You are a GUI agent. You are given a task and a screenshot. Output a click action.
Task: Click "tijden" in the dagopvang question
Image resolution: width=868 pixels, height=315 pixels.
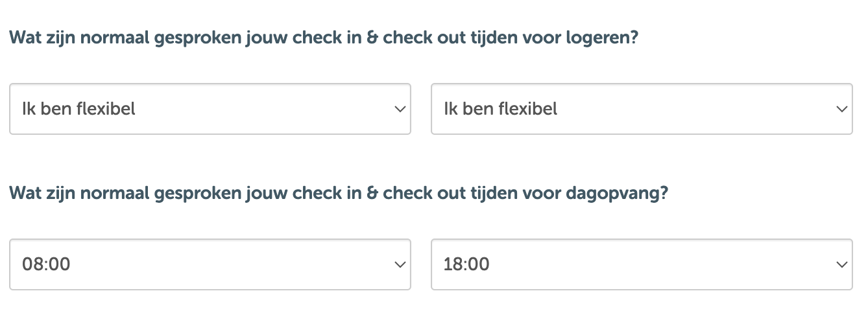point(490,193)
